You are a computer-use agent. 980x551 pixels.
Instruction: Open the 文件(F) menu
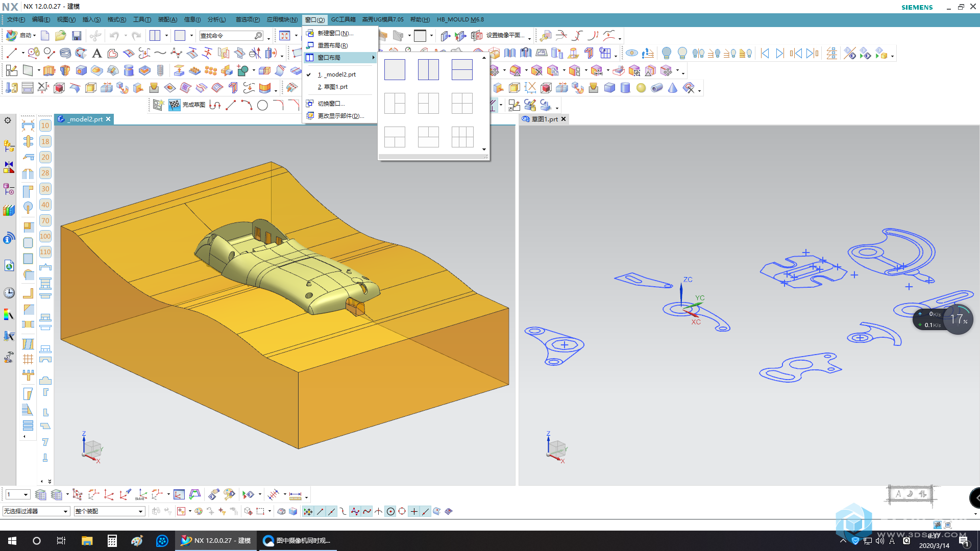(16, 19)
